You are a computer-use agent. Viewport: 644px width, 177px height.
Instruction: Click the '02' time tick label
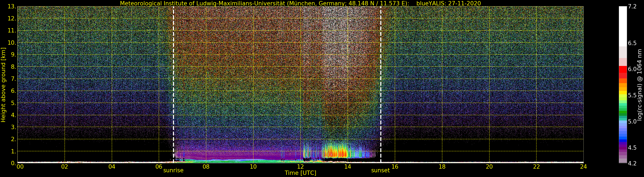pos(65,166)
